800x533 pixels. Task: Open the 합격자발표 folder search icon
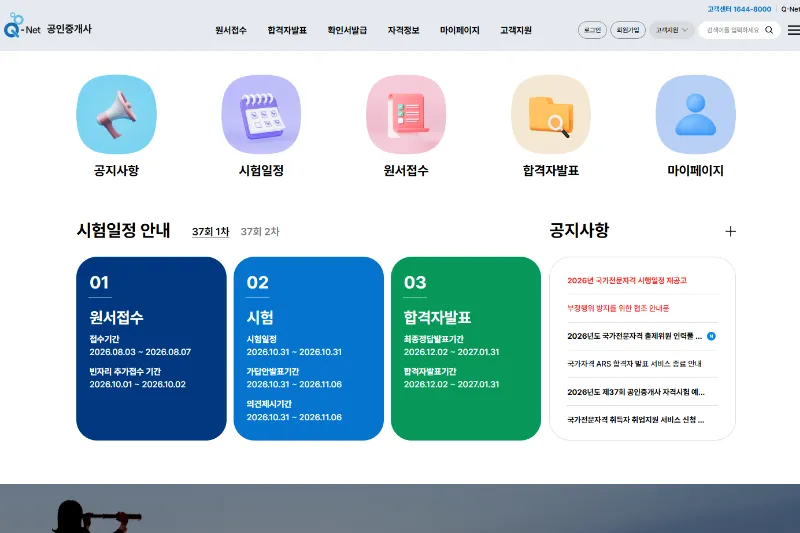[x=551, y=114]
